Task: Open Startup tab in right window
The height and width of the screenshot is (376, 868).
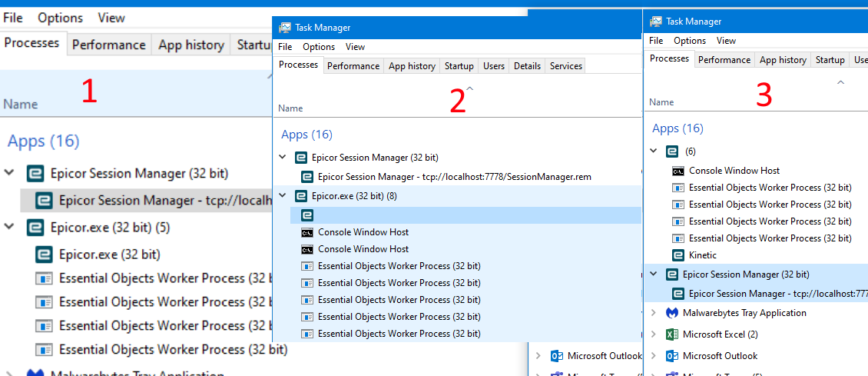Action: click(830, 60)
